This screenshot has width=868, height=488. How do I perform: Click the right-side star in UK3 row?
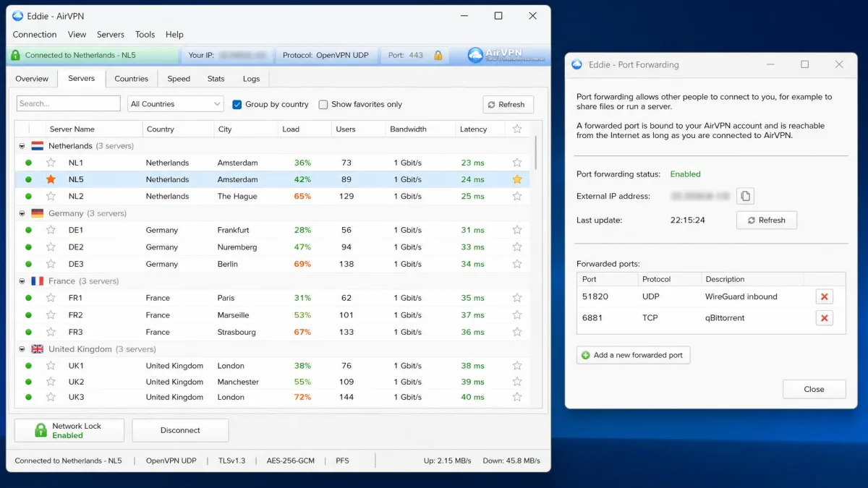517,397
